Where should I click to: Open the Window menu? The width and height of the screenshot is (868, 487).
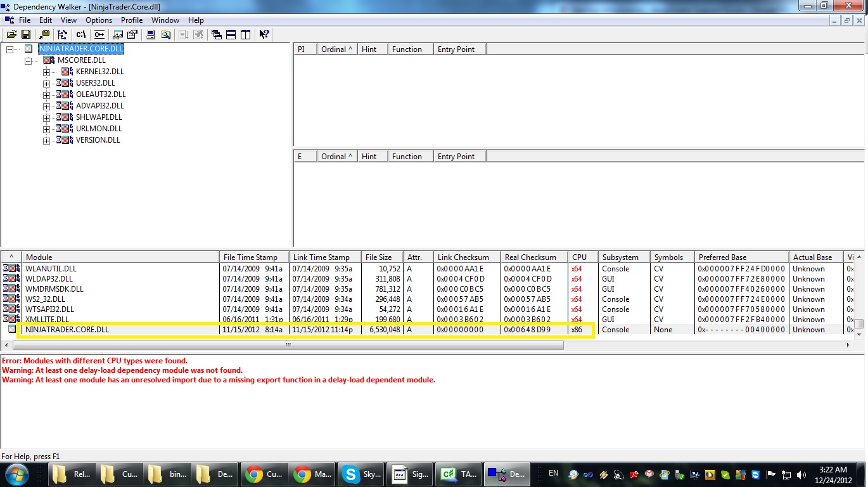point(165,20)
